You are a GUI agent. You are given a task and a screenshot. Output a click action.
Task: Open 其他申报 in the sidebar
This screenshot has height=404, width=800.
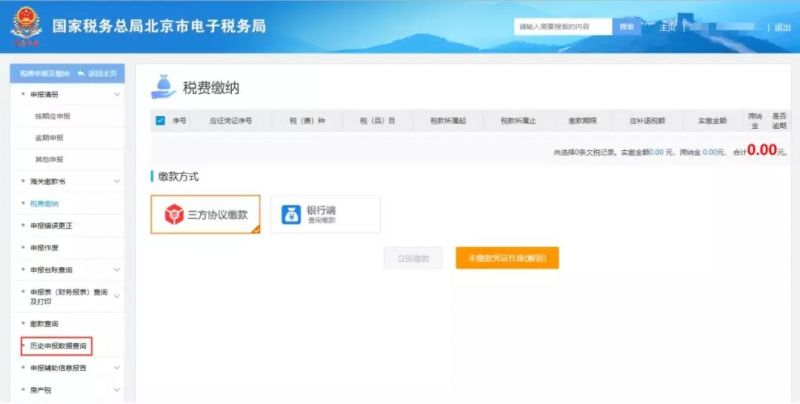[x=49, y=160]
